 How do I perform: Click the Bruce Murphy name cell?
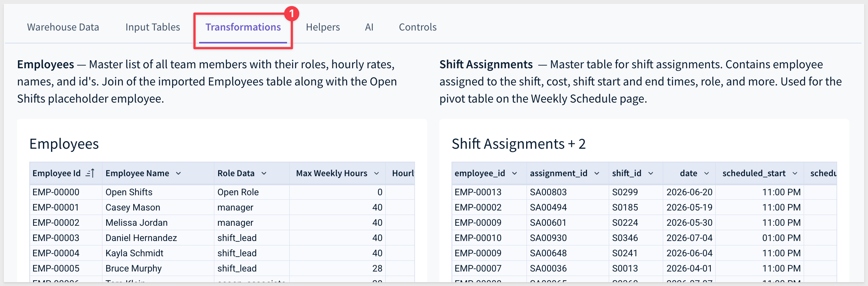158,268
